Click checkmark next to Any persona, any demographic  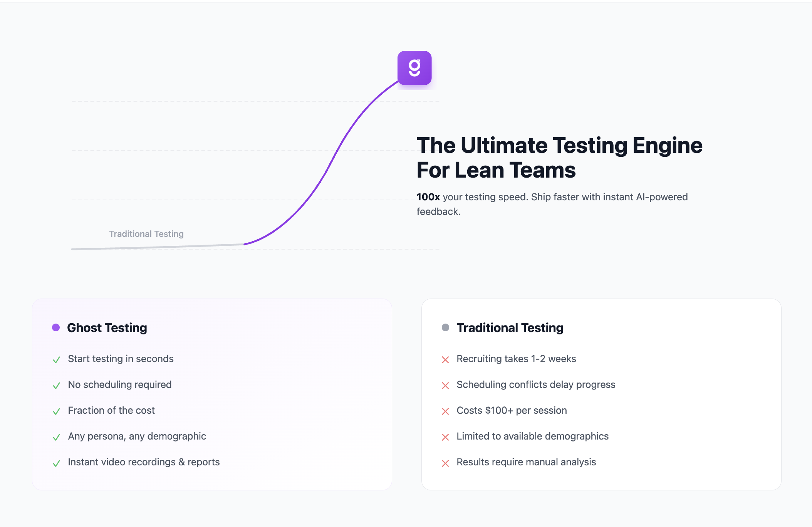pos(56,437)
